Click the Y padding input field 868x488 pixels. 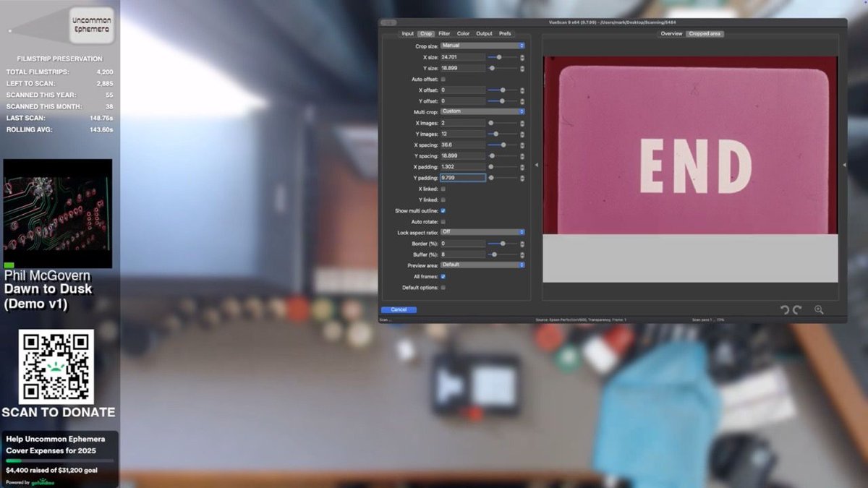click(x=463, y=178)
